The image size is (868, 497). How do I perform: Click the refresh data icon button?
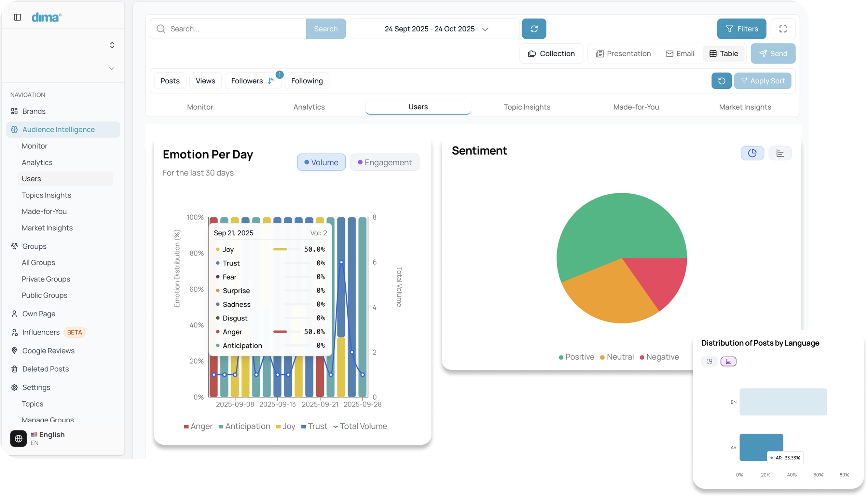(534, 29)
